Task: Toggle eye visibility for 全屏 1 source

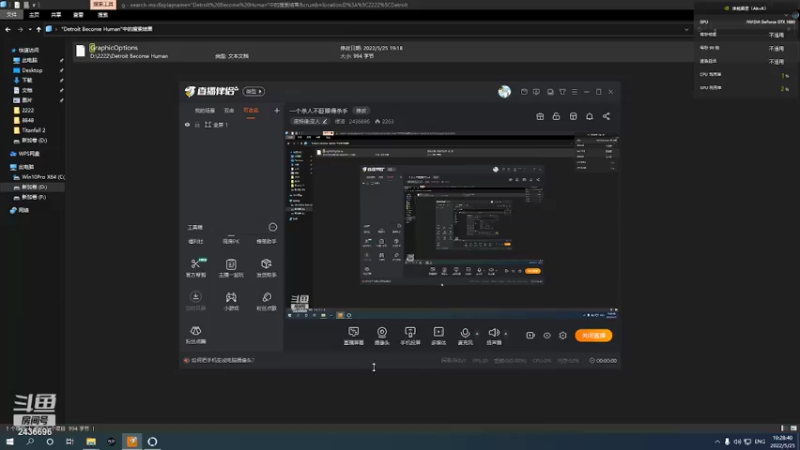Action: (x=187, y=124)
